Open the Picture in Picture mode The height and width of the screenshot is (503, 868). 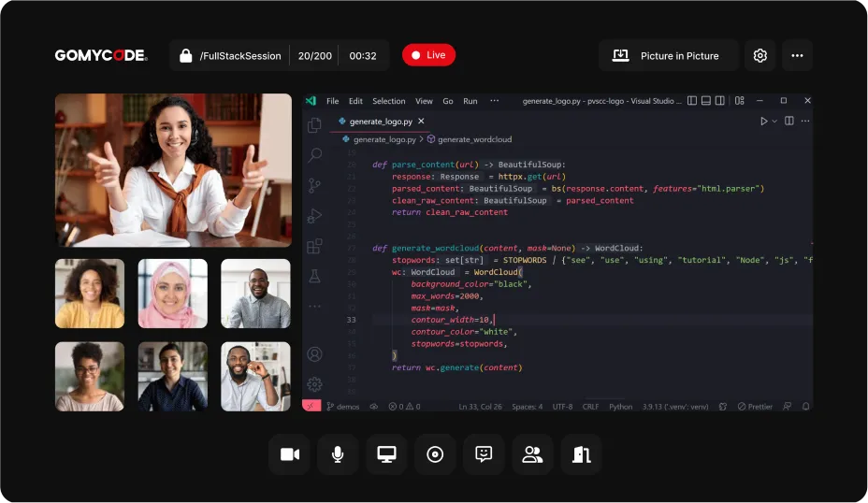point(668,55)
